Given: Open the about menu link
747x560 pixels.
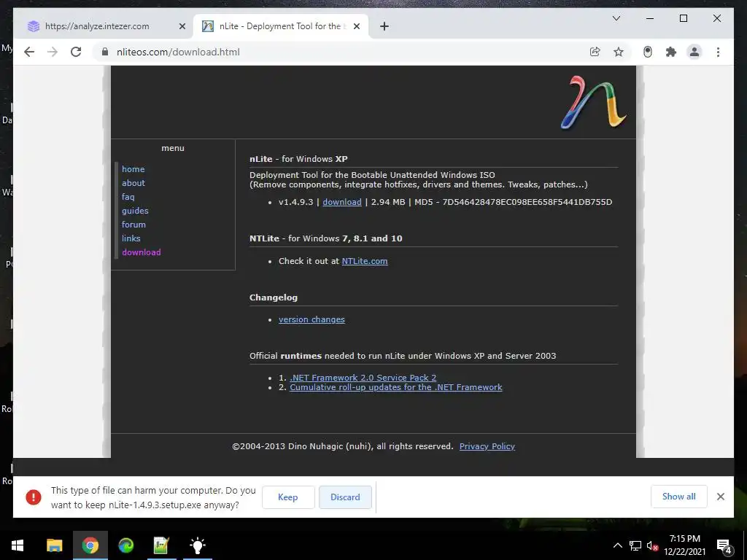Looking at the screenshot, I should tap(133, 183).
